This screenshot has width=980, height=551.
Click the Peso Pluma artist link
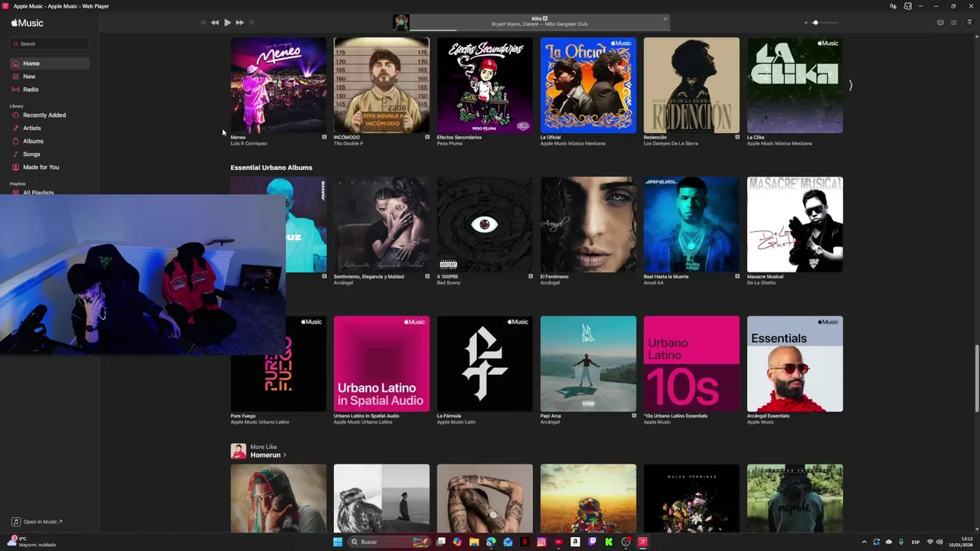click(x=449, y=144)
